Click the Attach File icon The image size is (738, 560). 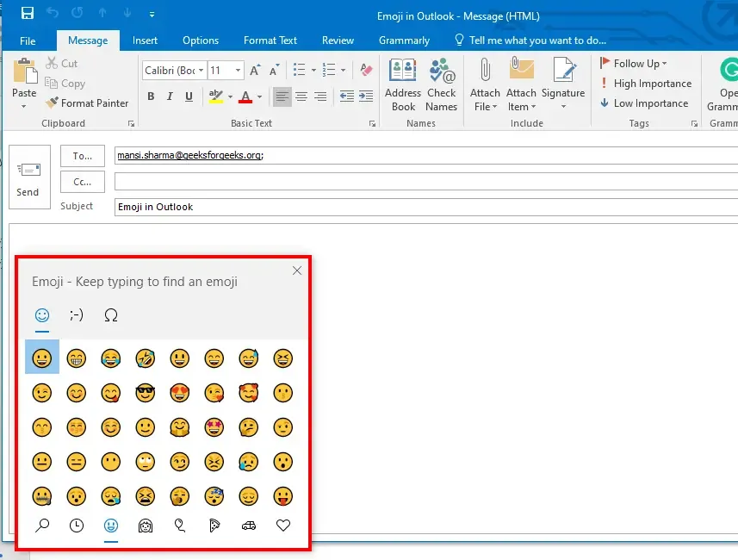pyautogui.click(x=485, y=76)
